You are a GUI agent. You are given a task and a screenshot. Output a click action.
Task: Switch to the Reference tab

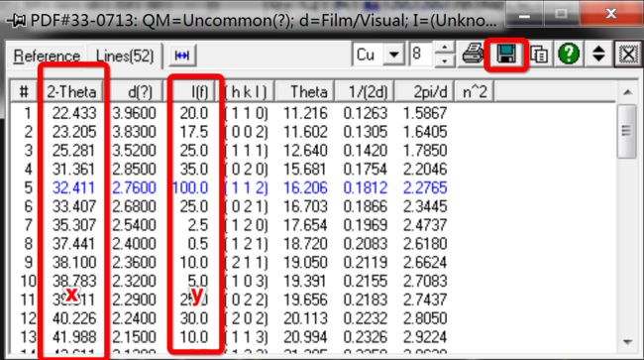(47, 56)
